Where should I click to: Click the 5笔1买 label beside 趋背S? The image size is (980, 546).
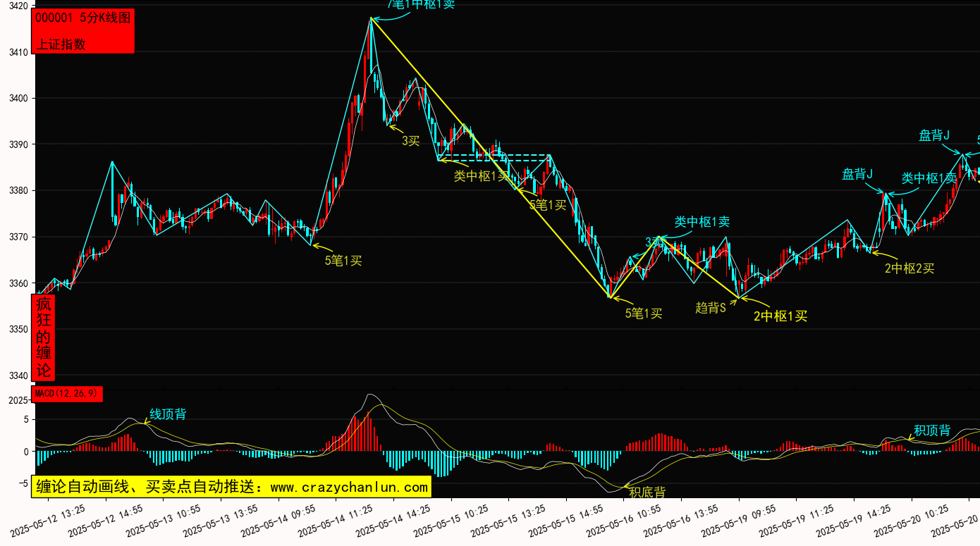pos(644,314)
